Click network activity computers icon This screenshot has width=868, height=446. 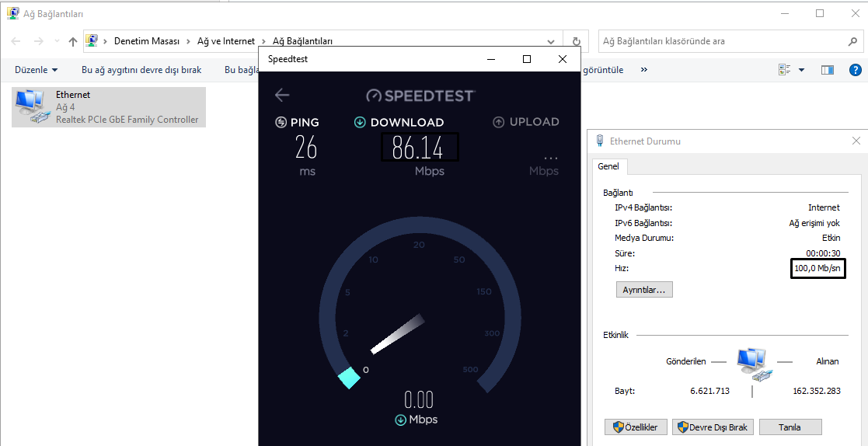click(753, 364)
